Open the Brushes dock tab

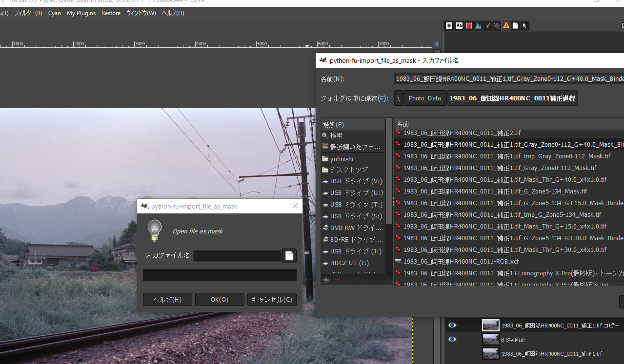(449, 26)
